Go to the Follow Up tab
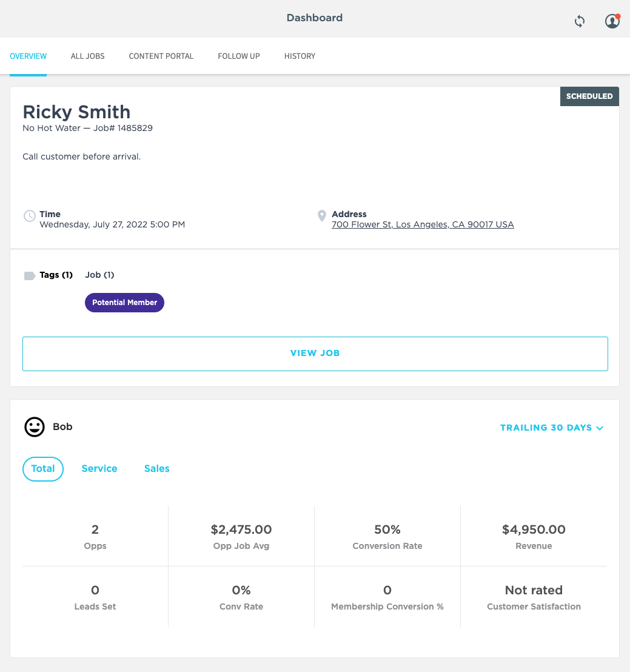The width and height of the screenshot is (630, 672). tap(238, 56)
